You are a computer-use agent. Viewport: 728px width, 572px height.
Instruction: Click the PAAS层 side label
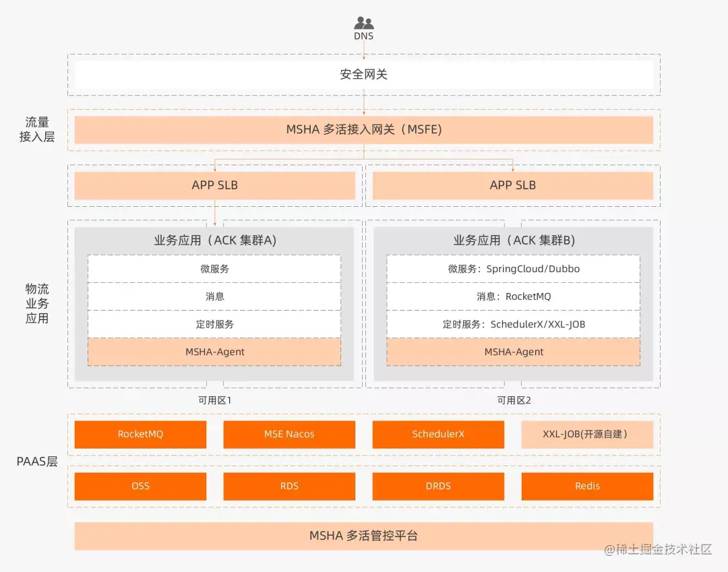(x=37, y=462)
